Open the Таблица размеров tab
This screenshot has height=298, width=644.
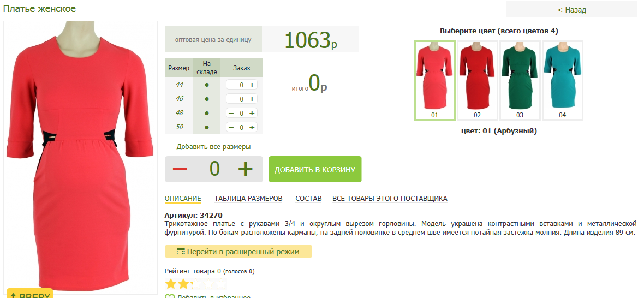pos(248,198)
